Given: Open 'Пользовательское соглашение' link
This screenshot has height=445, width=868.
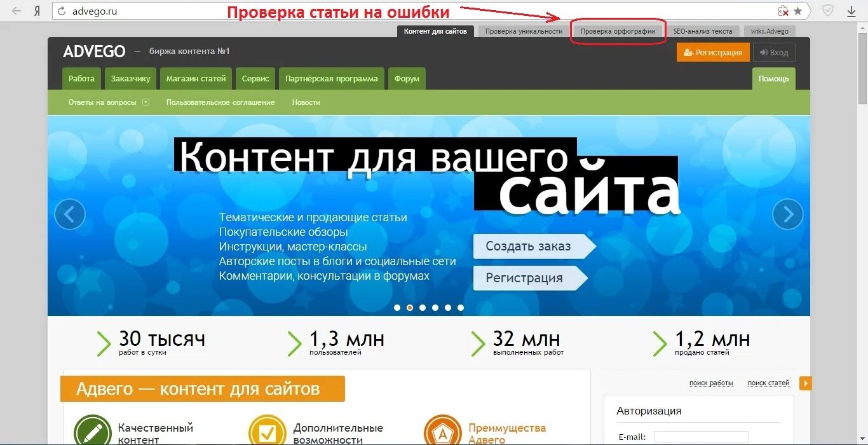Looking at the screenshot, I should [x=220, y=102].
